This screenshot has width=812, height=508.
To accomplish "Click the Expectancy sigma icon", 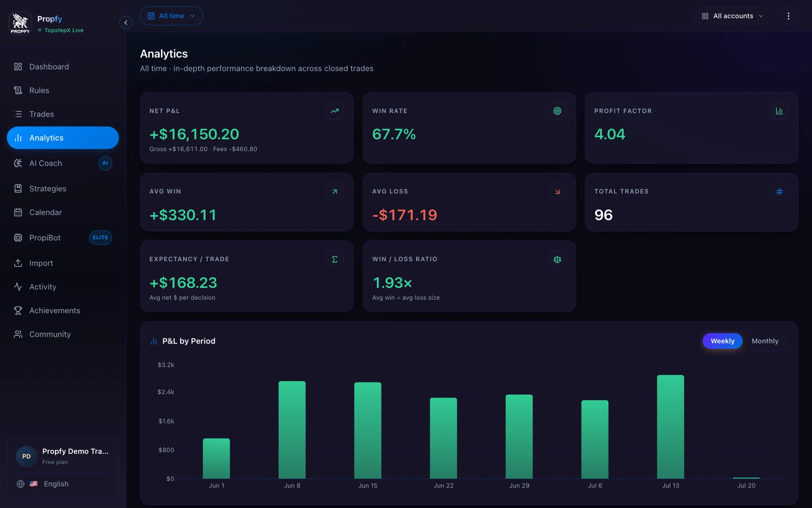I will tap(335, 259).
